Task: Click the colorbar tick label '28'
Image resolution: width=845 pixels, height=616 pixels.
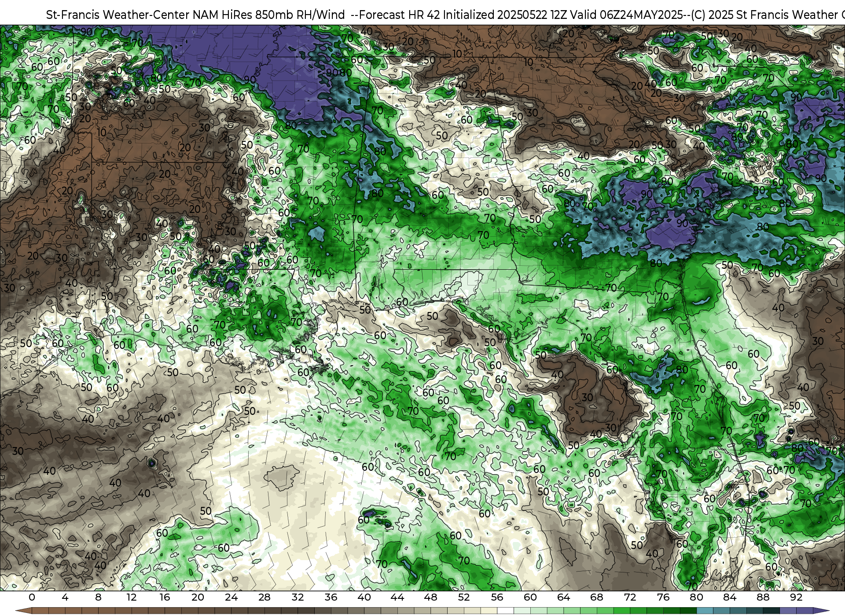Action: [x=265, y=598]
